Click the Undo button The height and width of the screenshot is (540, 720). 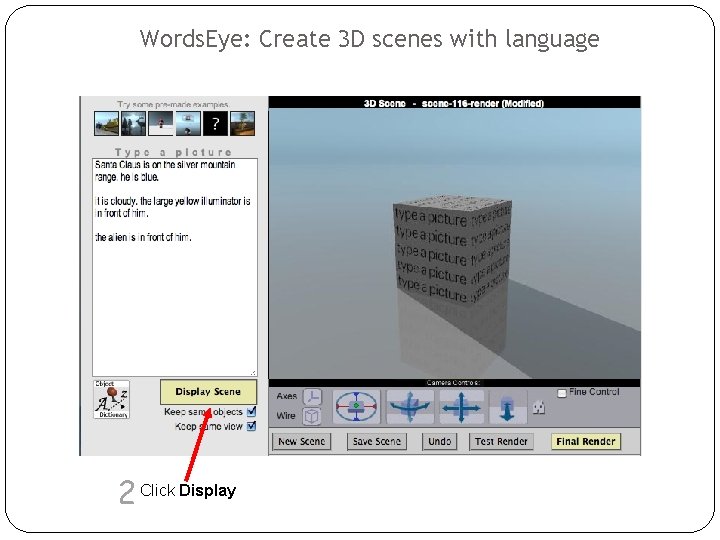pyautogui.click(x=439, y=441)
